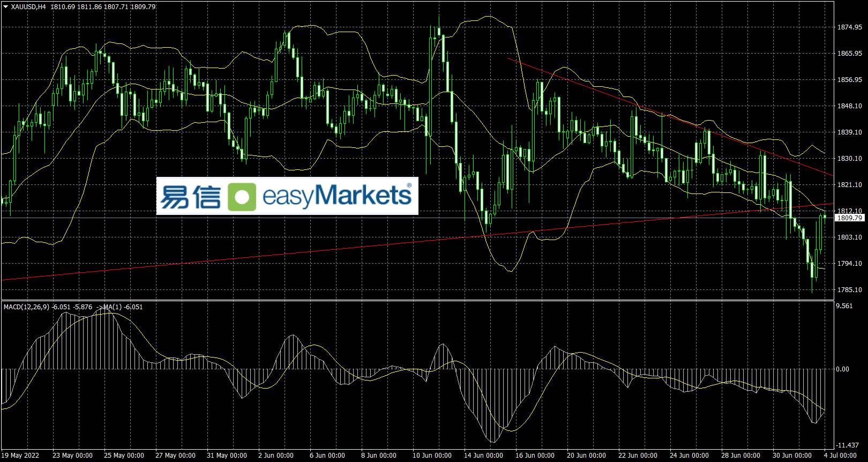The height and width of the screenshot is (462, 868).
Task: Click the 23 May 00:00 time label
Action: click(x=72, y=456)
